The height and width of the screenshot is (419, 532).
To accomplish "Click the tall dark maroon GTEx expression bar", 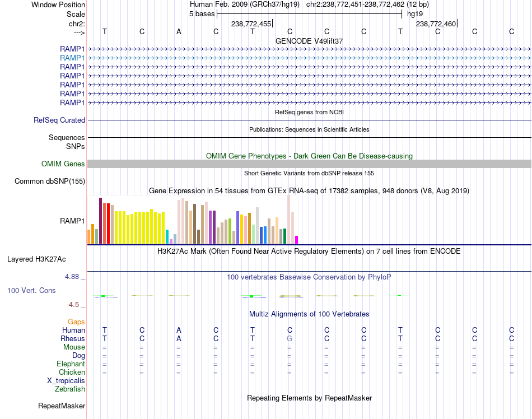I will (x=100, y=221).
